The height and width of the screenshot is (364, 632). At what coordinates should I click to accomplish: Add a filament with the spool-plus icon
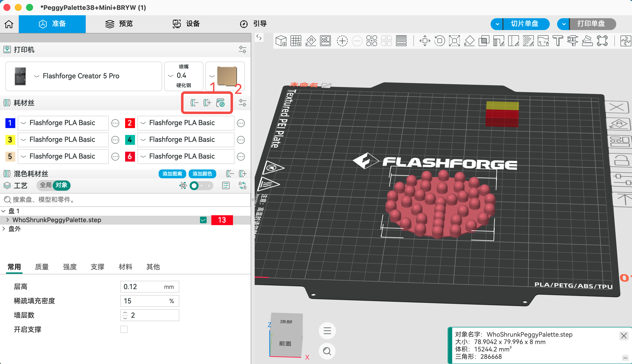(207, 103)
